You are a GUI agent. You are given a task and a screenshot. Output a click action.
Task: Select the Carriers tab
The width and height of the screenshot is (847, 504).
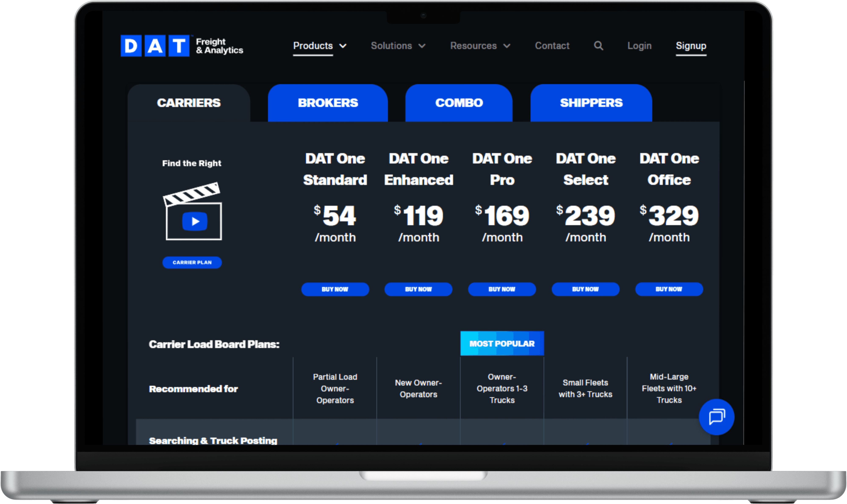pyautogui.click(x=188, y=103)
